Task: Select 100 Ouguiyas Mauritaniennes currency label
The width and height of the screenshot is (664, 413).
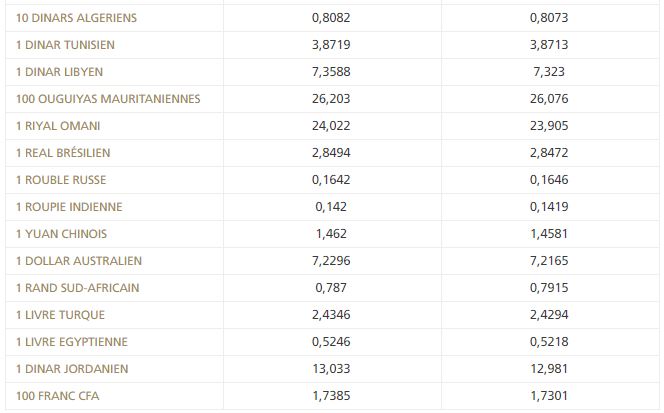Action: pos(108,99)
